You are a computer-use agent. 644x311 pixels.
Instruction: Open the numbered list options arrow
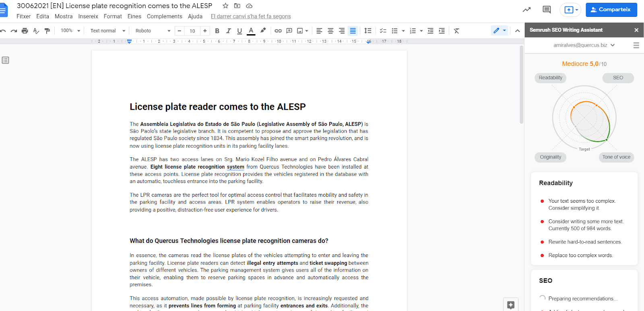pyautogui.click(x=421, y=31)
